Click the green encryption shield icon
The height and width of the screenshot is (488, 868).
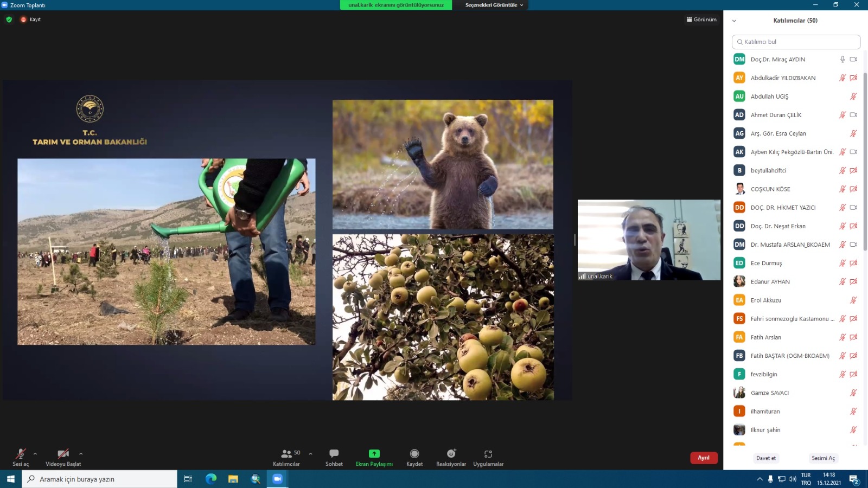coord(9,20)
